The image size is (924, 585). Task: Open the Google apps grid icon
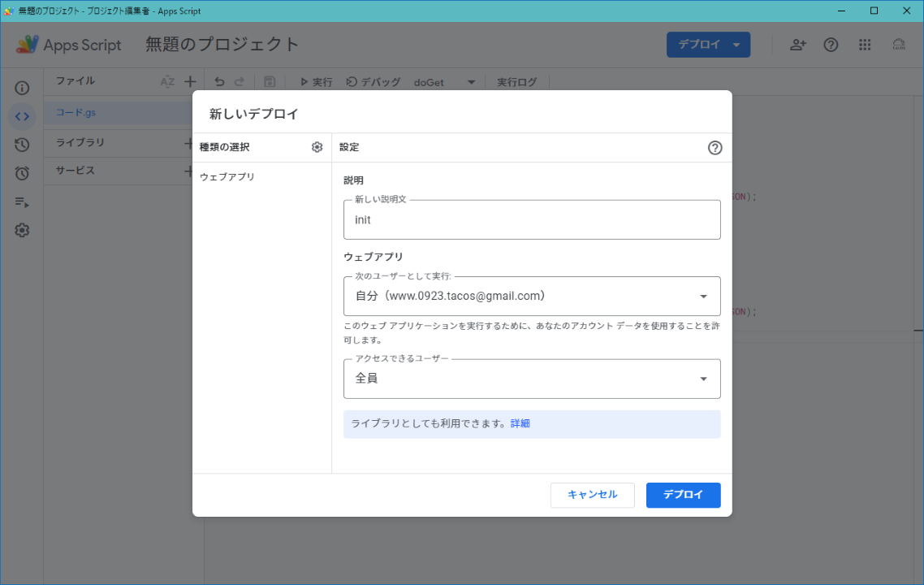click(865, 45)
